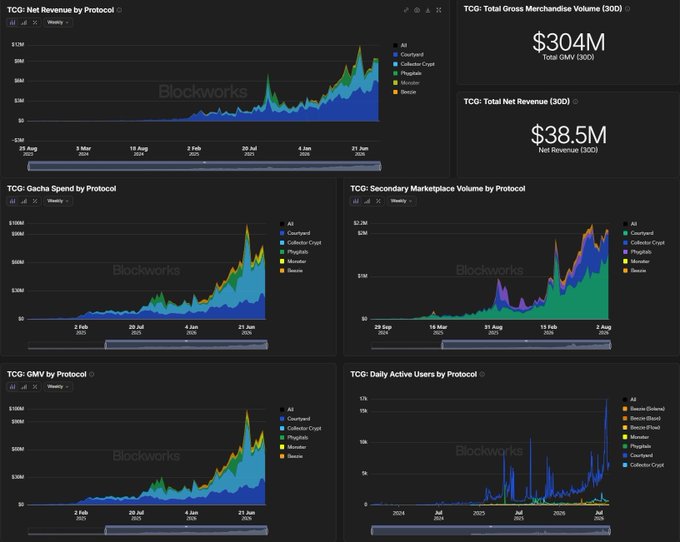Toggle Courtyard series in Net Revenue legend

(409, 55)
